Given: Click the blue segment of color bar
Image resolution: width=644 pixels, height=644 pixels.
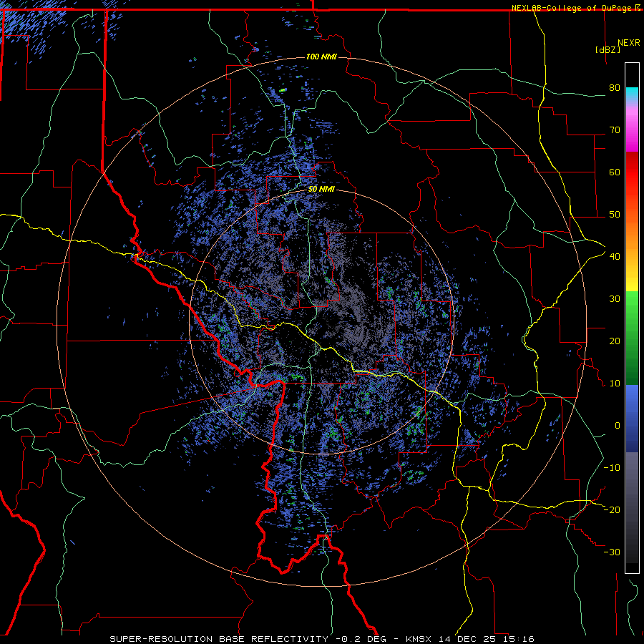Looking at the screenshot, I should point(632,419).
